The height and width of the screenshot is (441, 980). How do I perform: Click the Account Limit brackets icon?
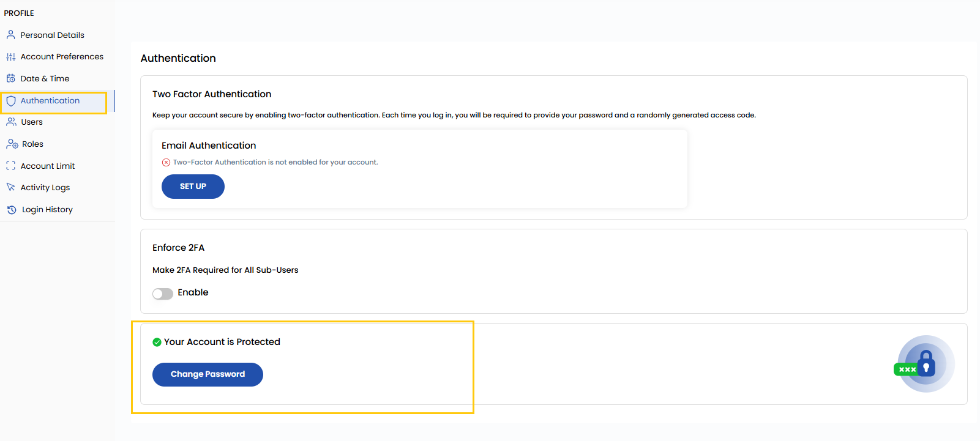point(10,166)
